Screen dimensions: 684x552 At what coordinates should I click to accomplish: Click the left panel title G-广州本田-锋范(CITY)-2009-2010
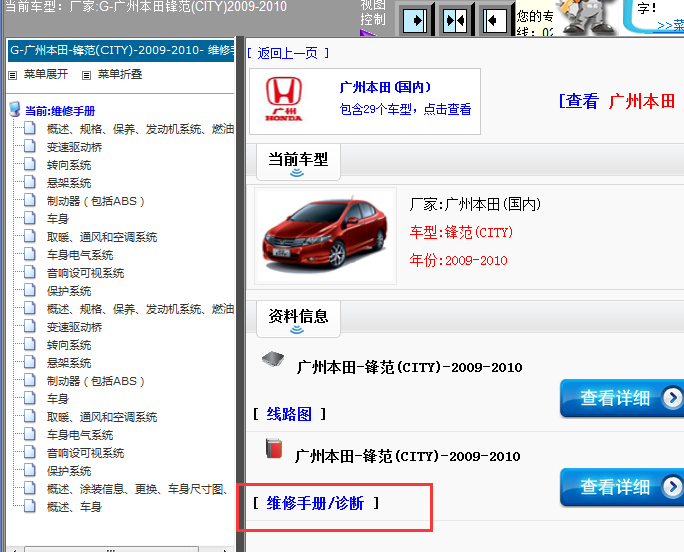point(121,51)
